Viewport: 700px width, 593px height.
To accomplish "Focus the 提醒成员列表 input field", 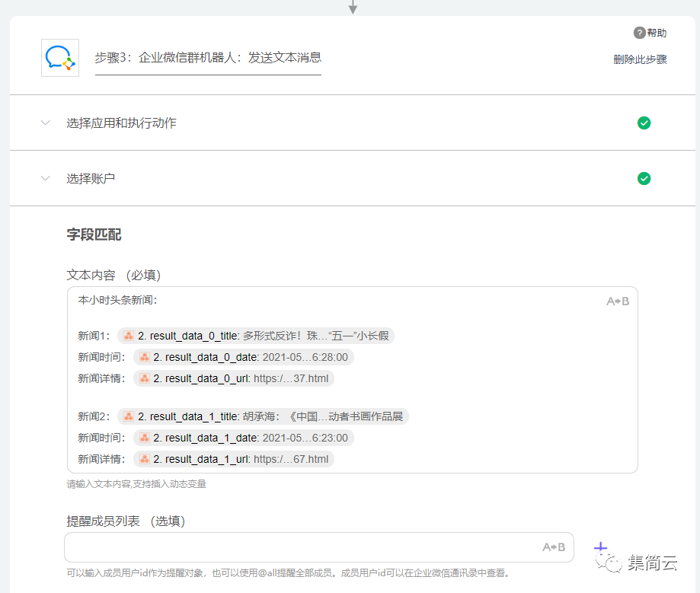I will tap(318, 547).
